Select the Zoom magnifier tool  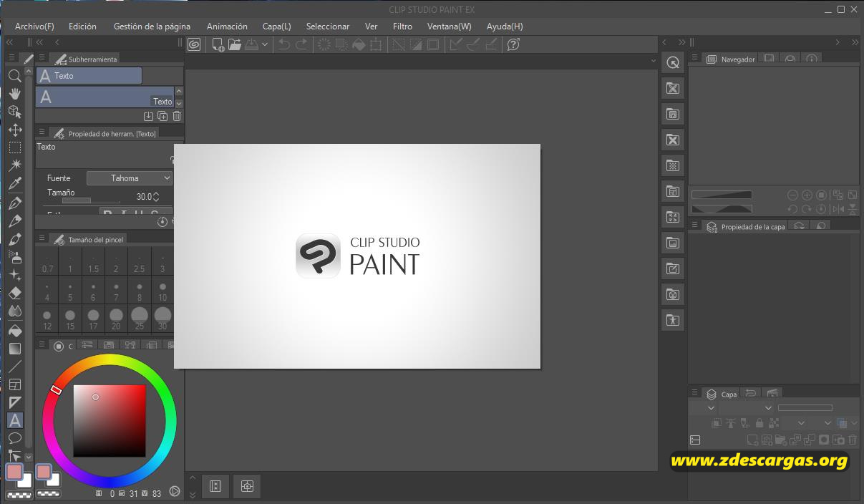pyautogui.click(x=14, y=75)
